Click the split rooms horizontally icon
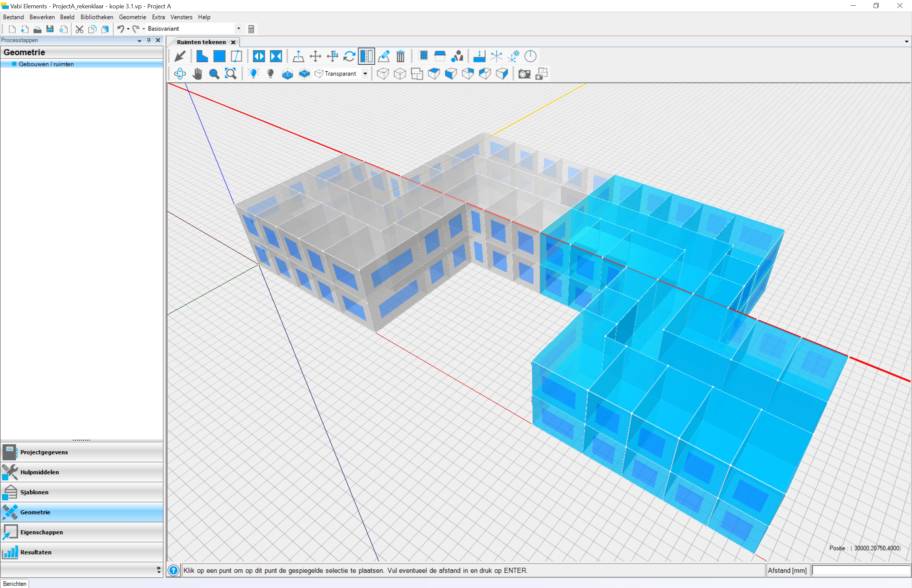 pyautogui.click(x=259, y=57)
